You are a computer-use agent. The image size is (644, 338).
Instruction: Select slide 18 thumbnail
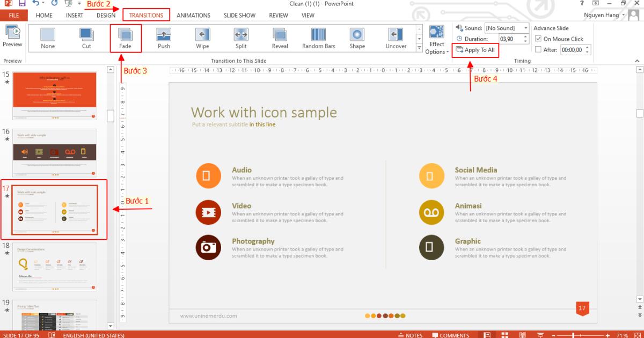point(55,267)
